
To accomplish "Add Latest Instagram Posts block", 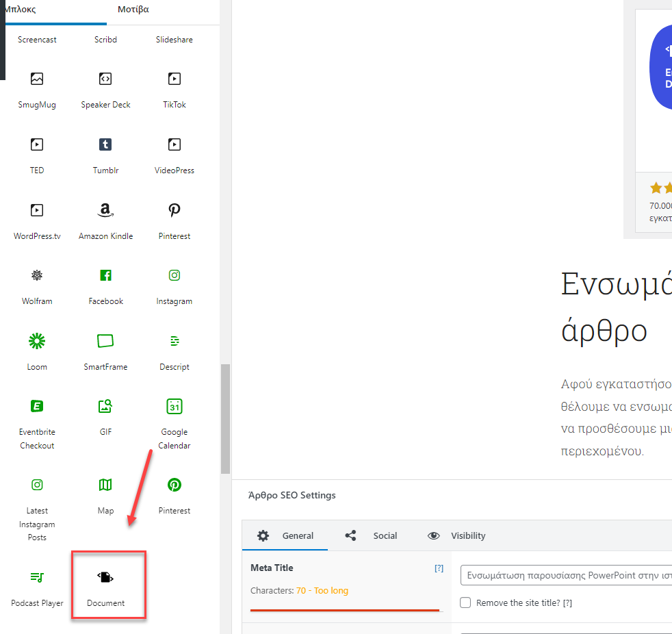I will click(37, 509).
